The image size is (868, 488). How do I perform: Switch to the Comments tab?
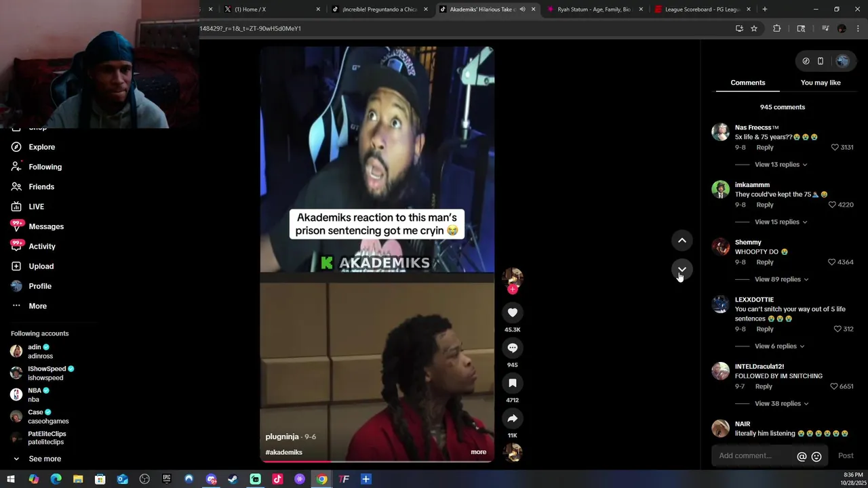pos(748,83)
